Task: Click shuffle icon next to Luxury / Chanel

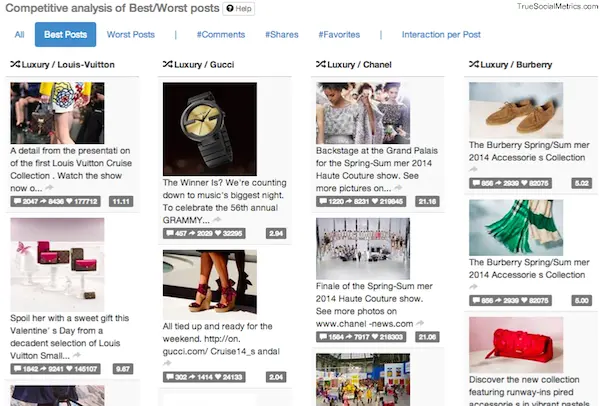Action: [321, 64]
